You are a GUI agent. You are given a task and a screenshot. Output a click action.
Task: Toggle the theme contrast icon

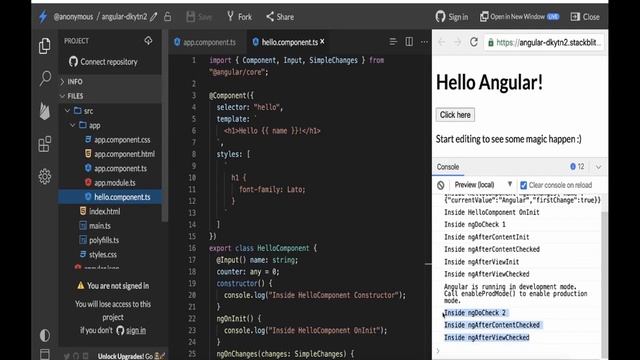[x=45, y=335]
